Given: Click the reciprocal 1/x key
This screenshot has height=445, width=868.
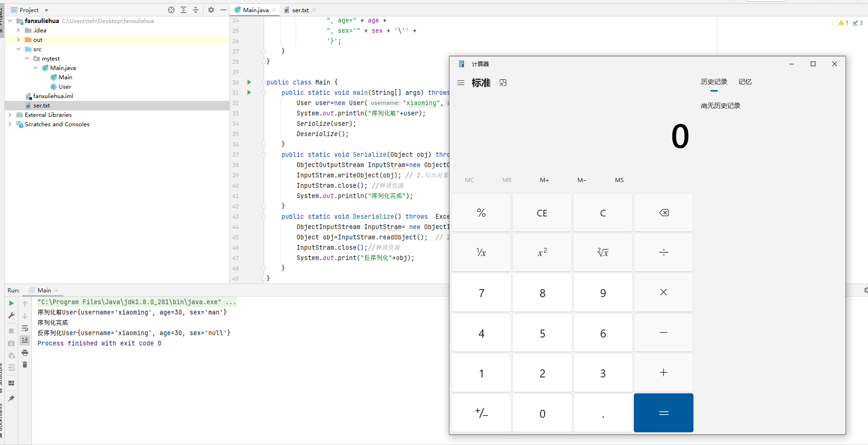Looking at the screenshot, I should pyautogui.click(x=481, y=253).
